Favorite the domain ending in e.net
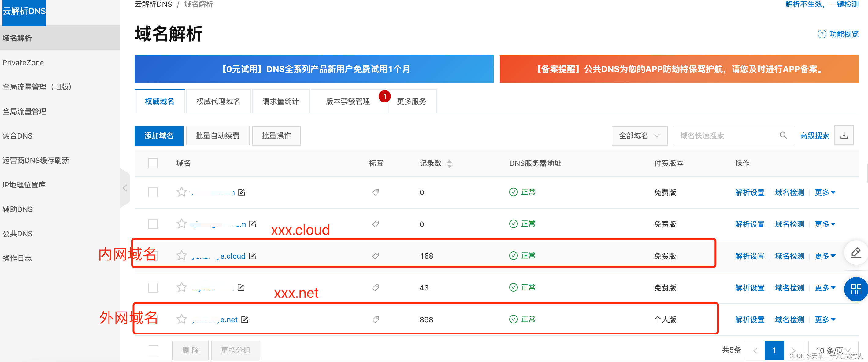Viewport: 868px width, 362px height. 182,319
